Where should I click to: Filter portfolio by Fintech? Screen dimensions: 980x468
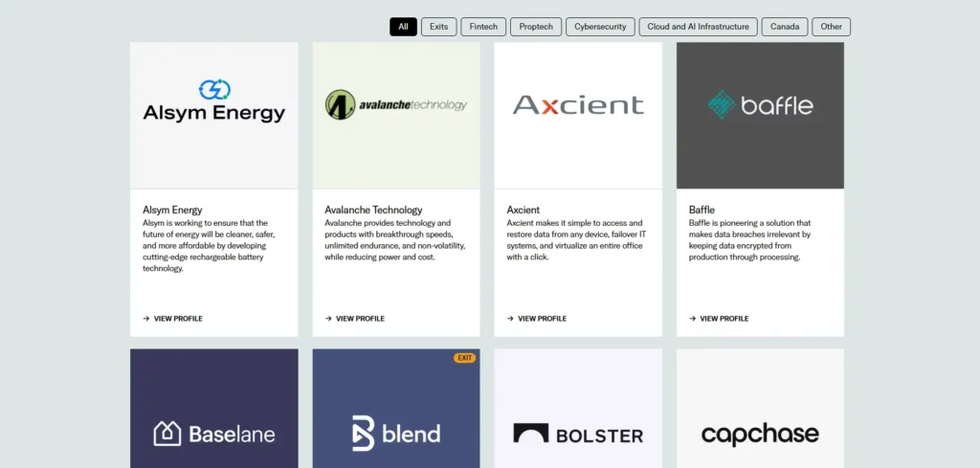[x=483, y=27]
